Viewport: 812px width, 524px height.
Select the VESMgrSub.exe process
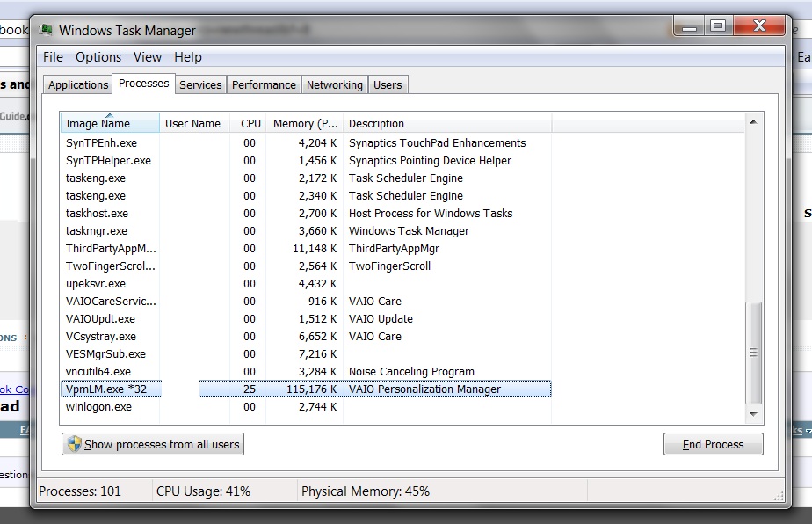tap(306, 354)
